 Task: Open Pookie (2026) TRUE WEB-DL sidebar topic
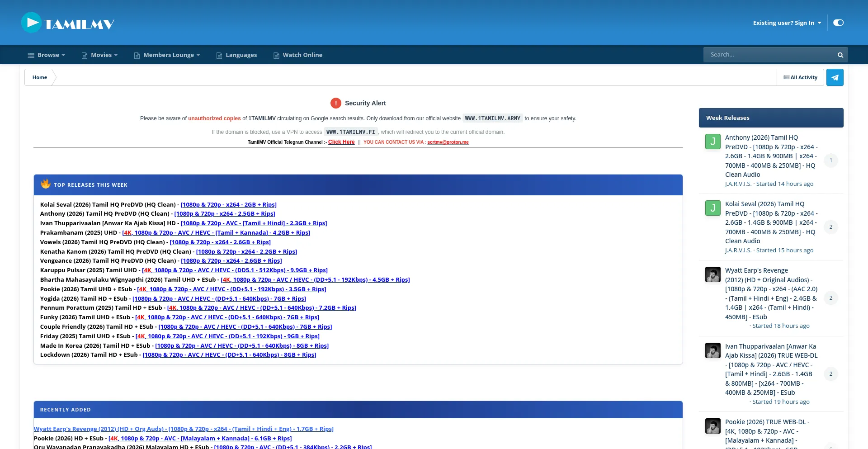click(767, 434)
